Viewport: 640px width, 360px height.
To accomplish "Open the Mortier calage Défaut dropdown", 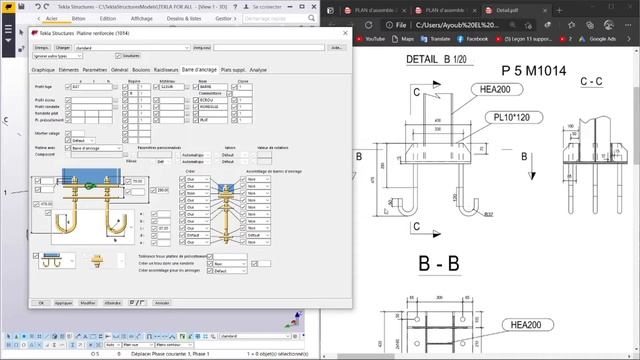I will click(x=83, y=140).
